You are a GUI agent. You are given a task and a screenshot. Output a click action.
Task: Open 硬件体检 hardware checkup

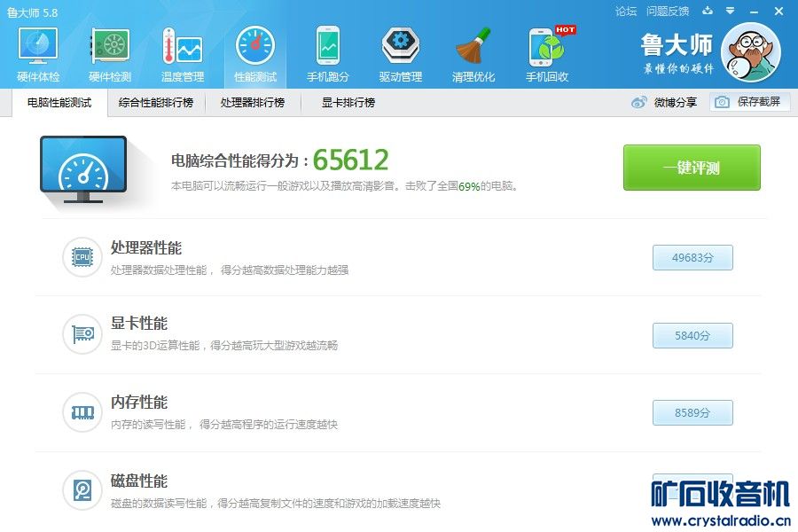(x=38, y=55)
